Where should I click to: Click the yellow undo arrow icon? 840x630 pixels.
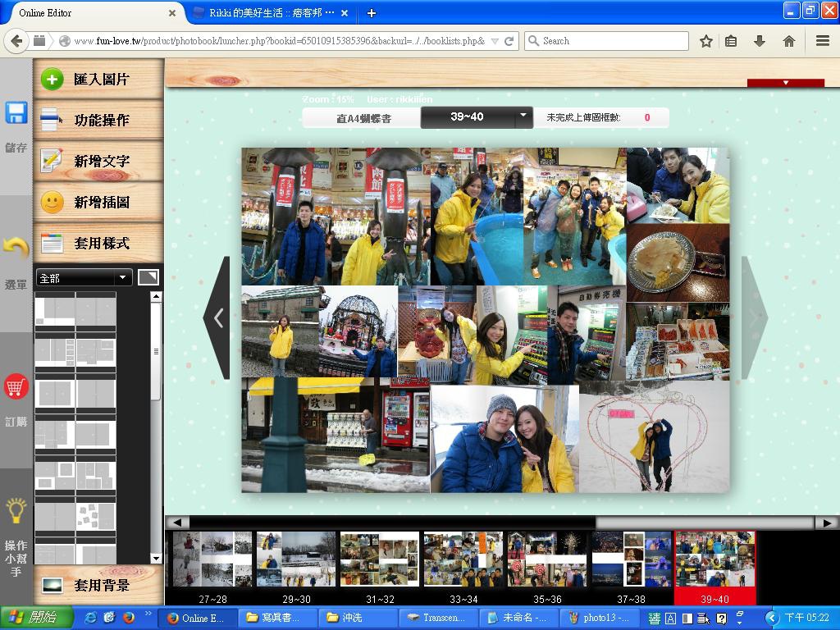tap(16, 248)
